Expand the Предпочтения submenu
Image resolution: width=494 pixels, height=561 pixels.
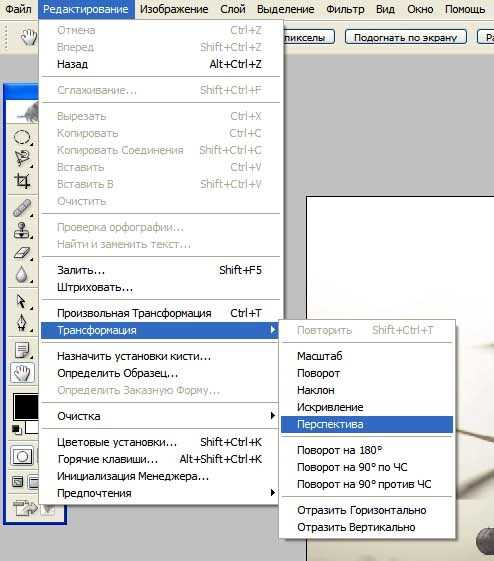click(x=160, y=493)
